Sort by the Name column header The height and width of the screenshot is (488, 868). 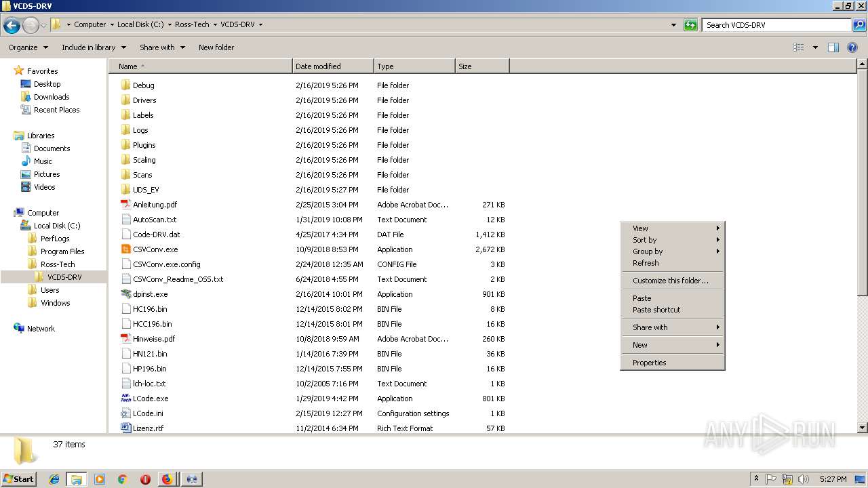click(201, 66)
